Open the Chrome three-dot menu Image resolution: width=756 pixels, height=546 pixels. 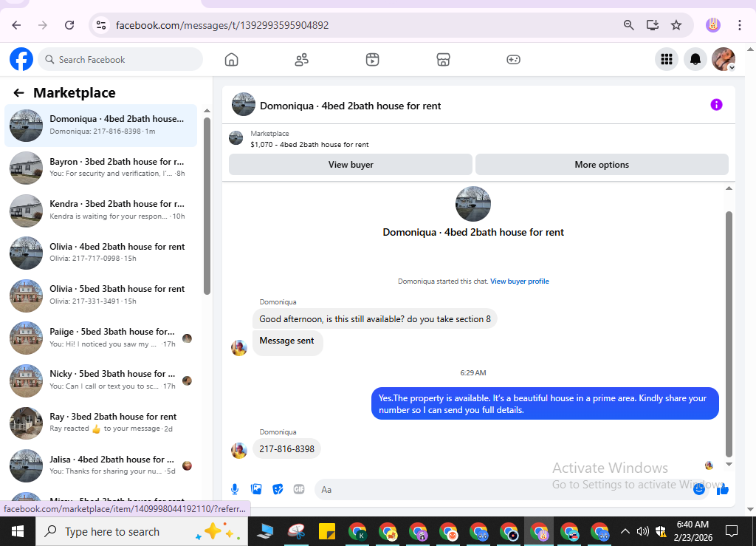point(740,25)
